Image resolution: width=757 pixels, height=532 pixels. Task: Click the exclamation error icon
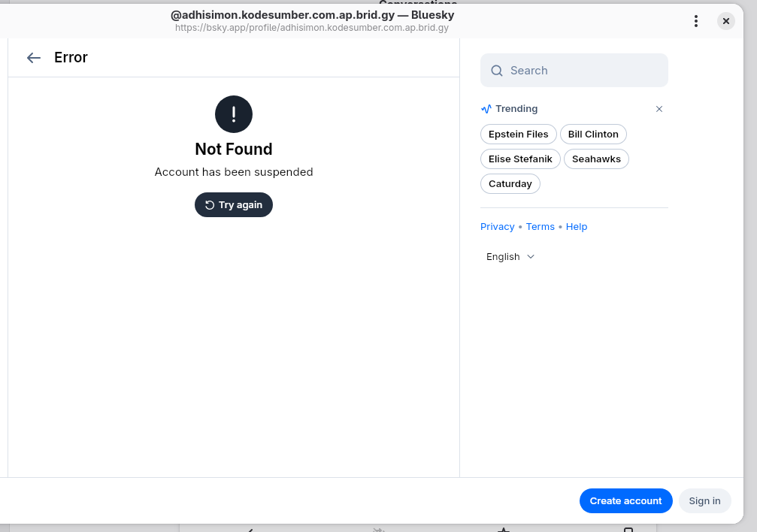click(234, 114)
